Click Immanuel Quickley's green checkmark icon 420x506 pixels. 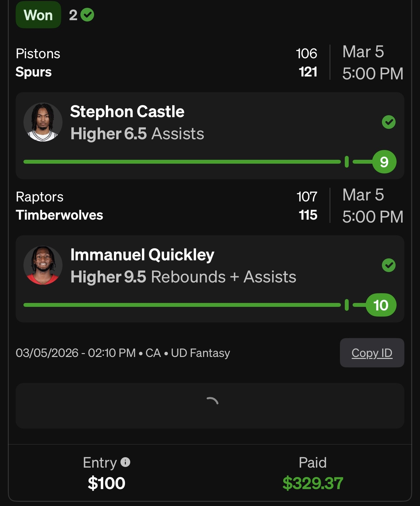(x=388, y=266)
